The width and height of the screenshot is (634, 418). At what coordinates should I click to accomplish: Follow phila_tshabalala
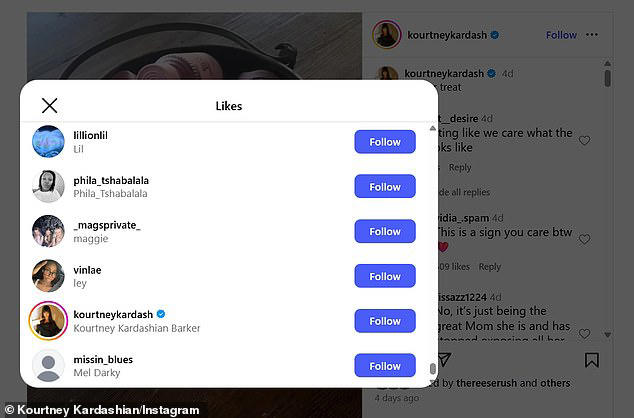384,187
